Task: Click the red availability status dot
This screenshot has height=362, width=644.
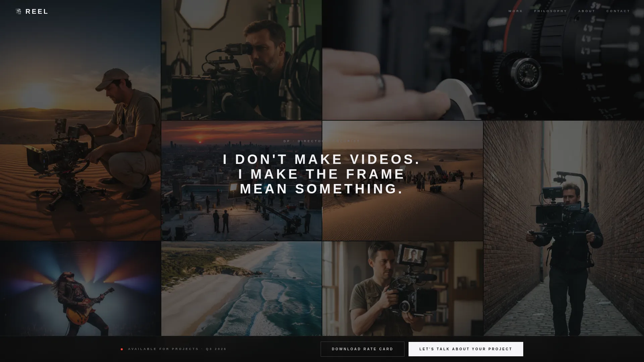Action: 122,349
